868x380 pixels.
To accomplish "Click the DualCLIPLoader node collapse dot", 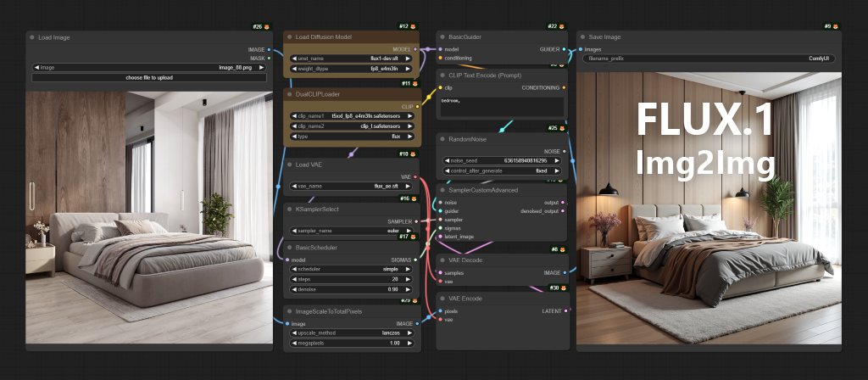I will click(x=288, y=94).
